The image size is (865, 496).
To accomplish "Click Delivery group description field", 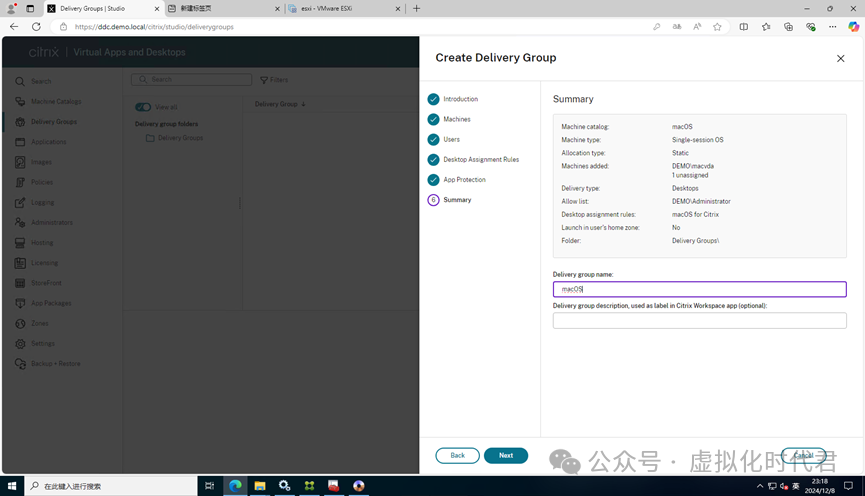I will coord(700,321).
